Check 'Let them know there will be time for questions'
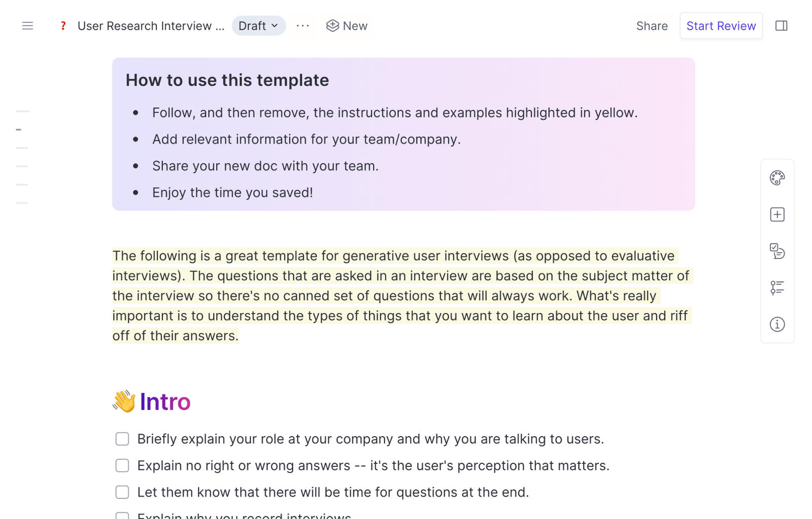 tap(122, 492)
